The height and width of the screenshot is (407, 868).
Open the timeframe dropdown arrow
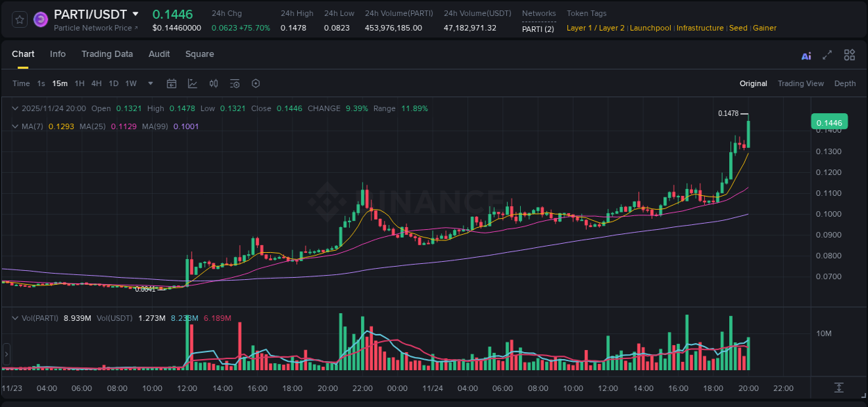[149, 83]
